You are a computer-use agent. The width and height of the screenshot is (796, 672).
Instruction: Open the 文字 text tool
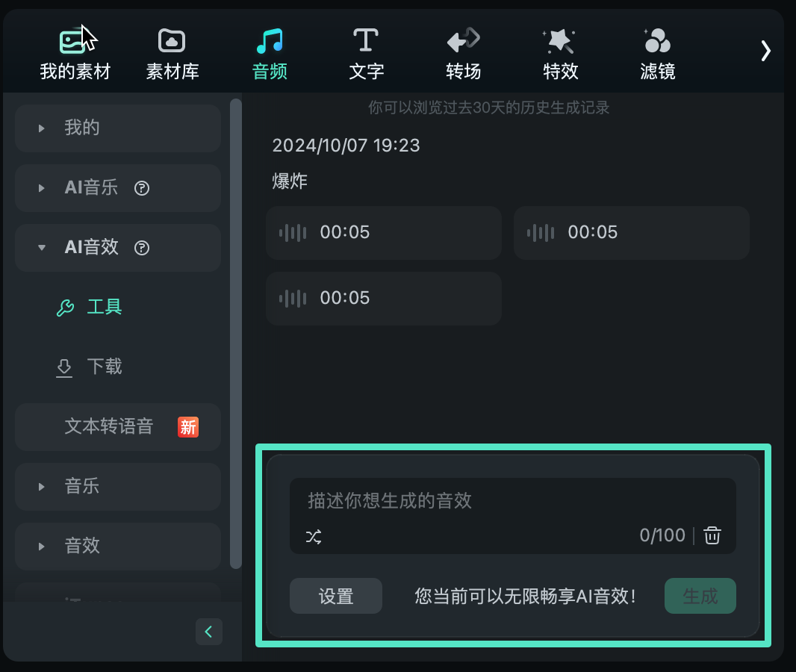[366, 51]
